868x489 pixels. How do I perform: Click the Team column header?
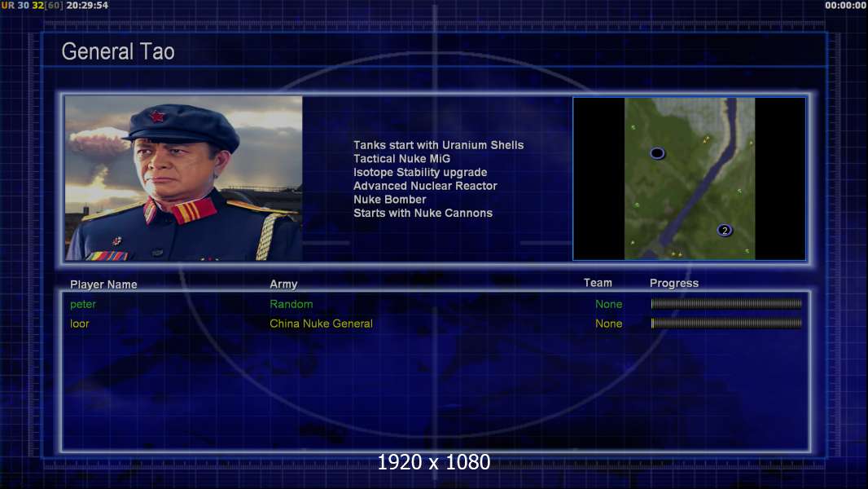click(x=598, y=283)
